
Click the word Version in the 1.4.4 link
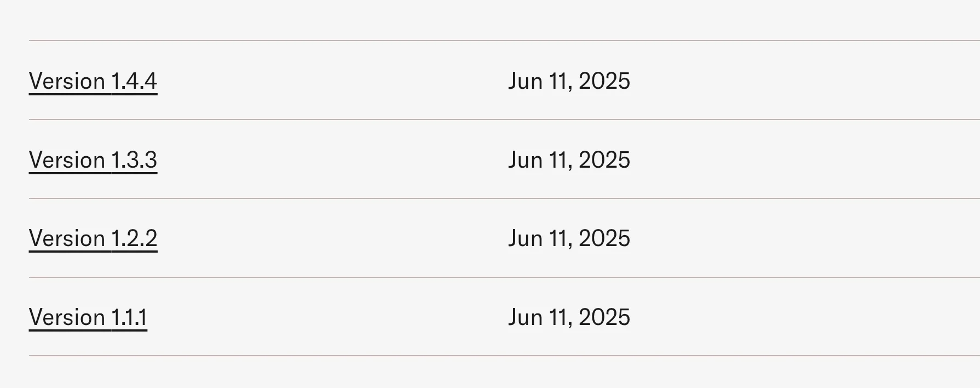pyautogui.click(x=67, y=81)
